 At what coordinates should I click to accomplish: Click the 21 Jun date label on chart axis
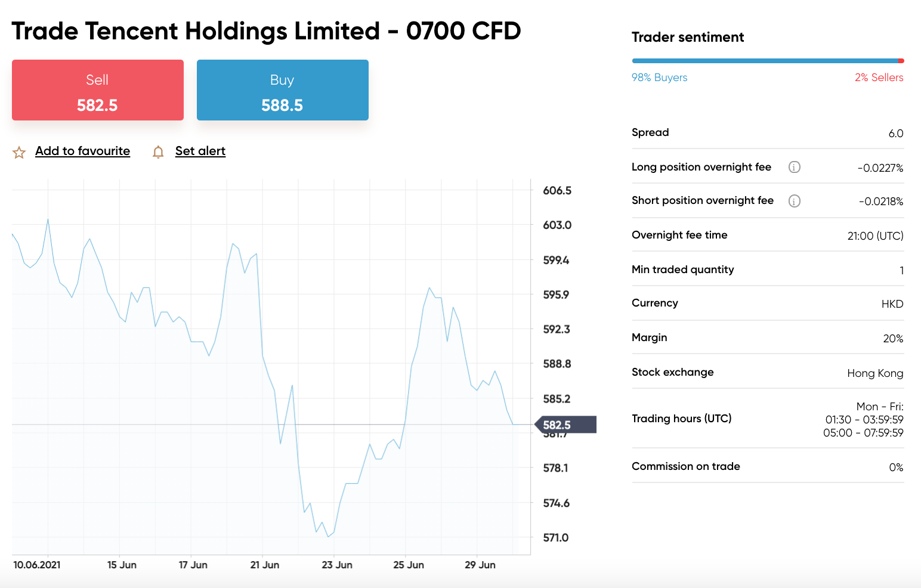(x=265, y=565)
